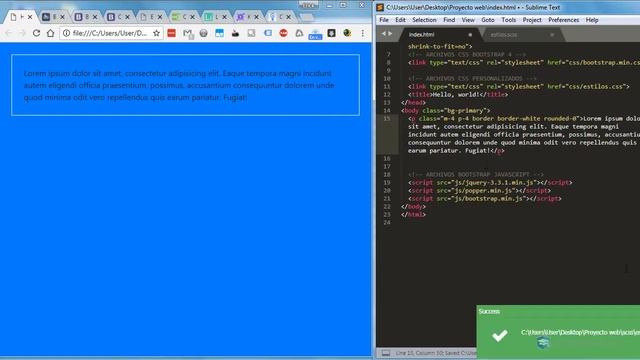Screen dimensions: 640x360
Task: Open the Find menu
Action: click(x=449, y=20)
